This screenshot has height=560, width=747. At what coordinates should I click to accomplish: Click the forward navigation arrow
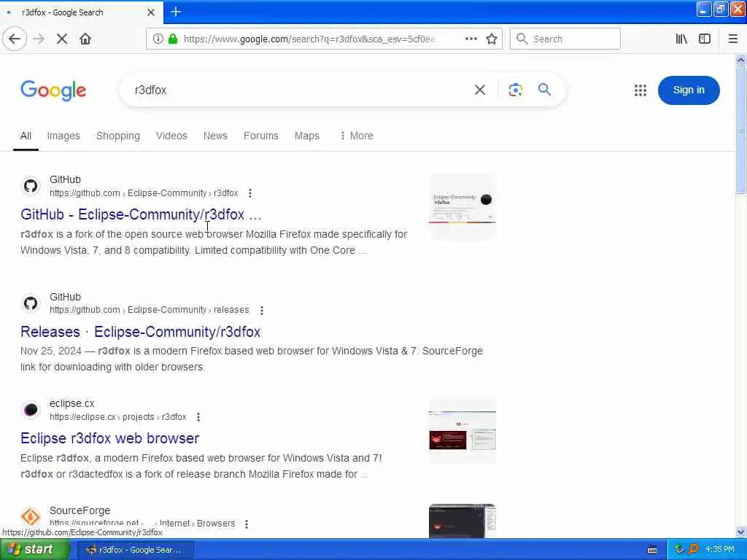click(39, 39)
